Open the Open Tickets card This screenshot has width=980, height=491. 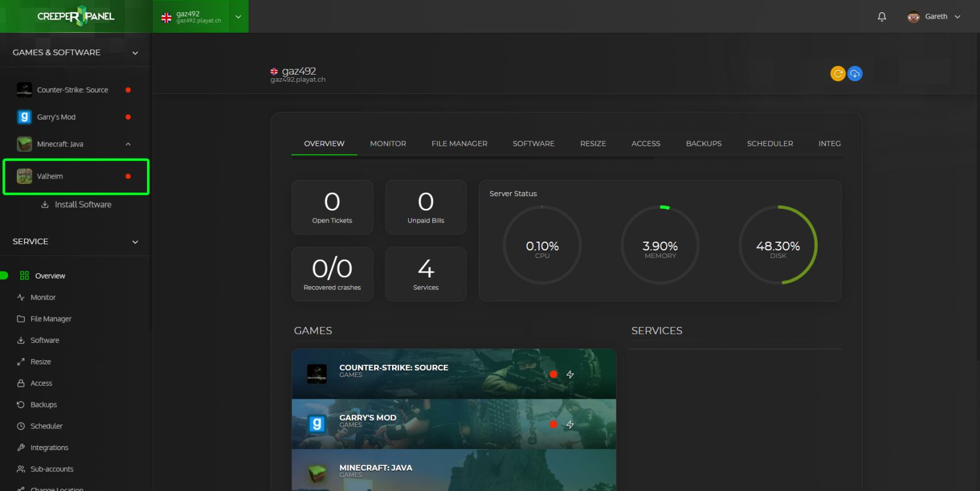(332, 207)
